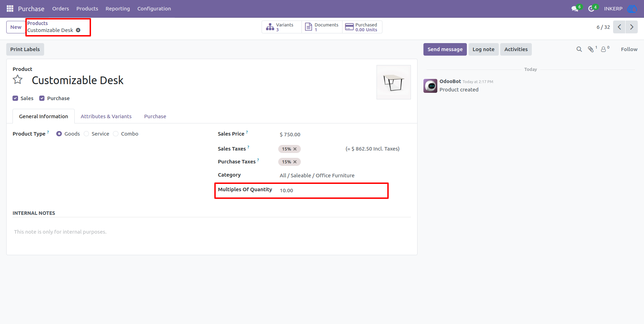Click the Follow button
Viewport: 644px width, 324px height.
(x=629, y=49)
